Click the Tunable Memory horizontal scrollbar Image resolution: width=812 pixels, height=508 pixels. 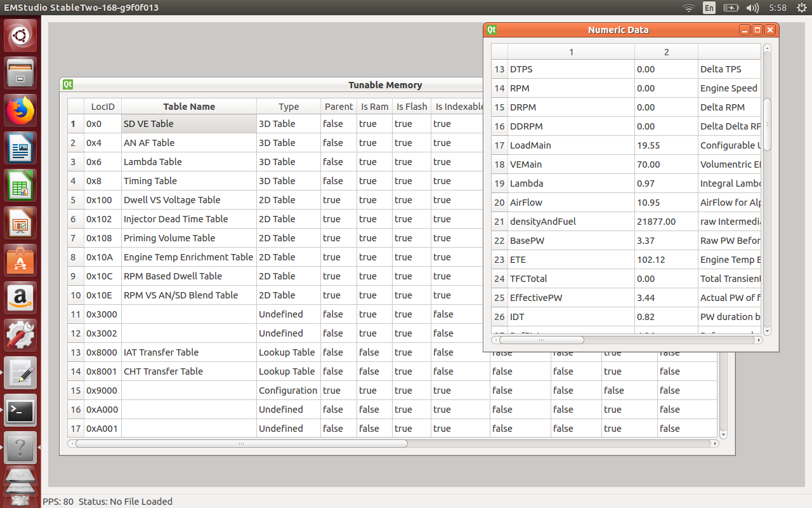point(241,443)
